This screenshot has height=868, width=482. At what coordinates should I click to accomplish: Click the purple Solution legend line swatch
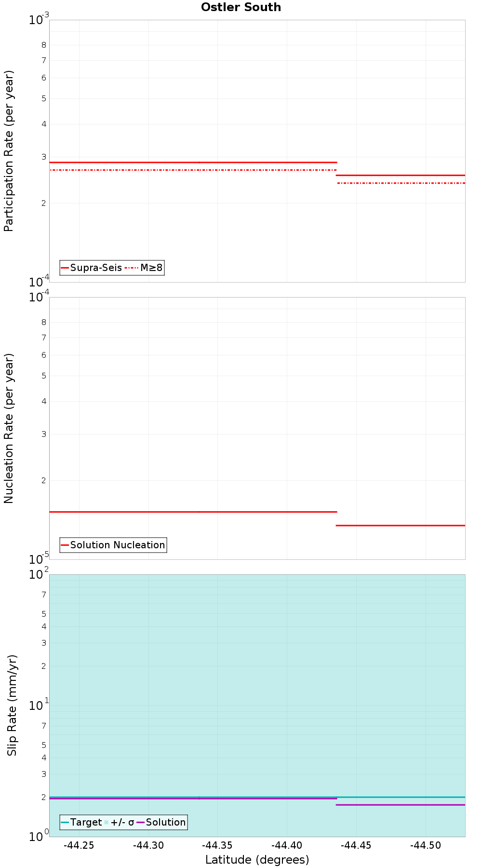point(141,822)
